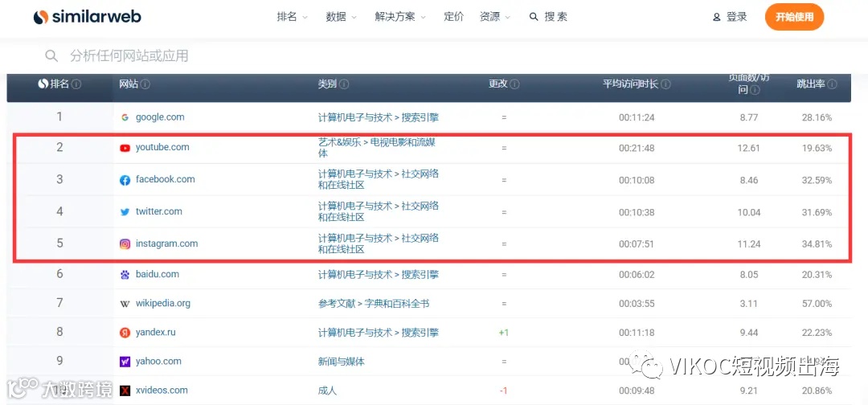Open the 成人 category link
868x405 pixels.
(327, 391)
